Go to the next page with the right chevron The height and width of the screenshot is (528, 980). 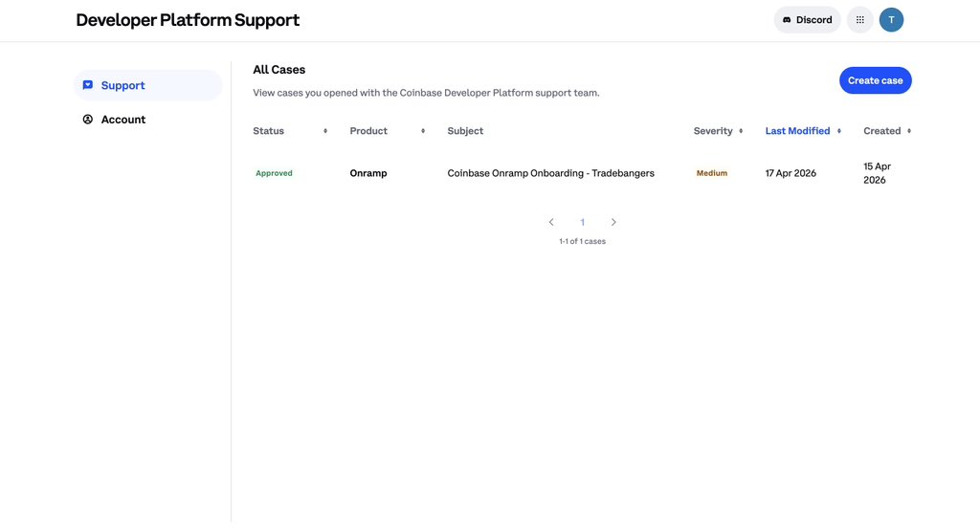coord(613,222)
